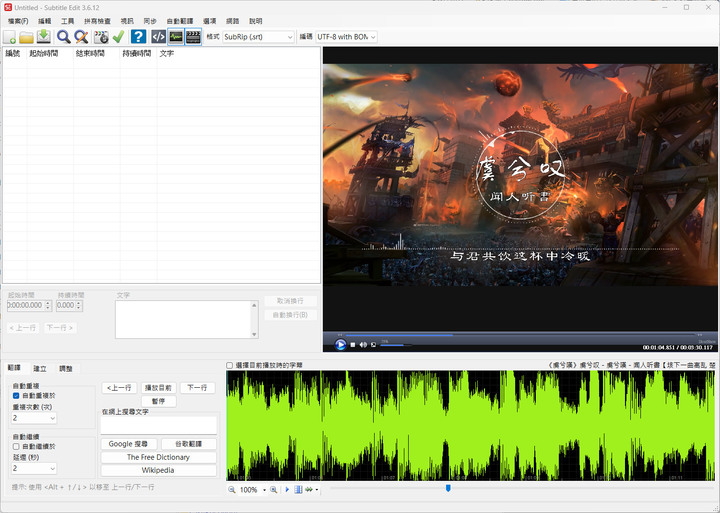This screenshot has height=513, width=720.
Task: Toggle the waveform display toolbar icon
Action: [176, 37]
